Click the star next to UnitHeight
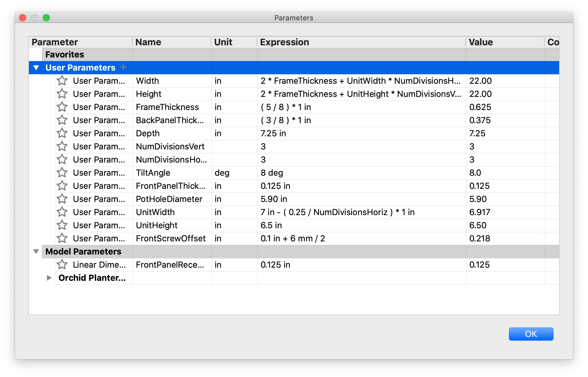The height and width of the screenshot is (377, 588). coord(62,225)
